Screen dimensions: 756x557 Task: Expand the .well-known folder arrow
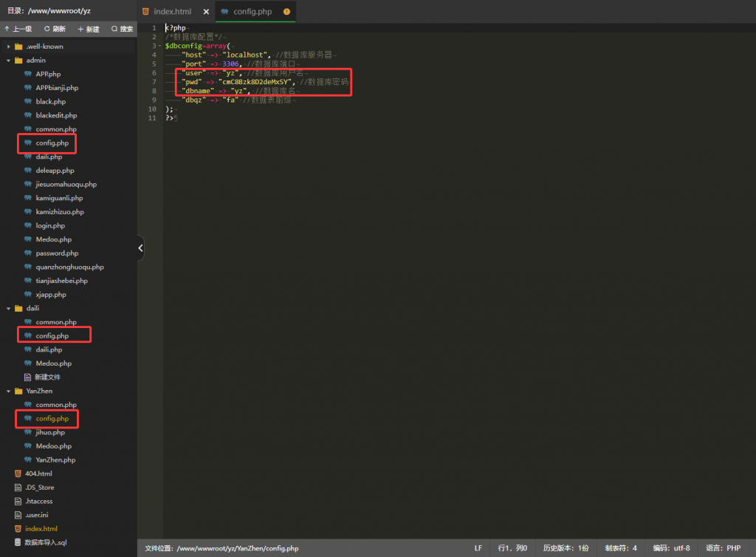tap(8, 47)
